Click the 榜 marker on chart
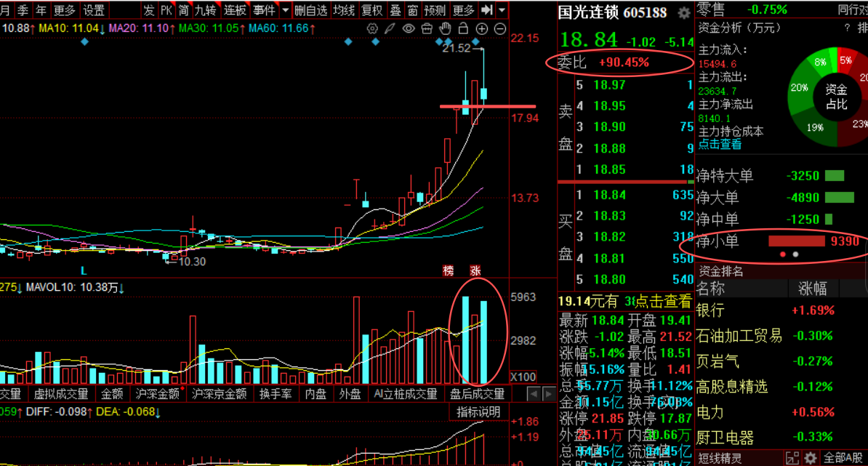868x466 pixels. (x=449, y=270)
